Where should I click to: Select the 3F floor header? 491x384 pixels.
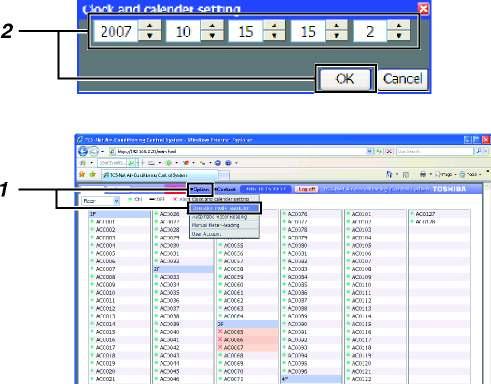[247, 324]
